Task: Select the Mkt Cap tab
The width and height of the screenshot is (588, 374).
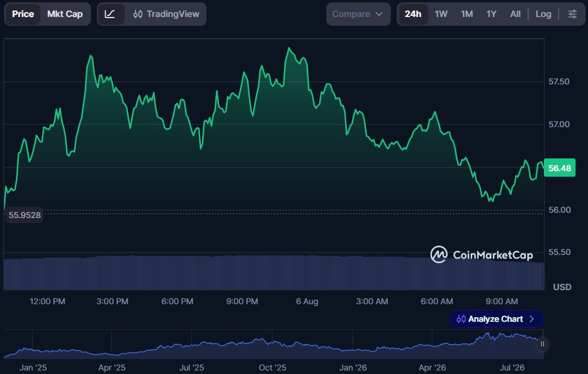Action: [65, 14]
